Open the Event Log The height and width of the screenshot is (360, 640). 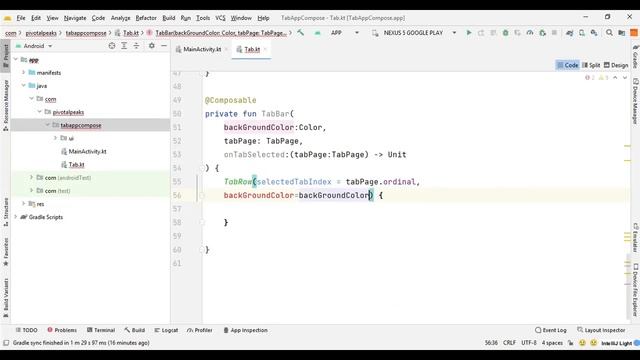coord(551,330)
